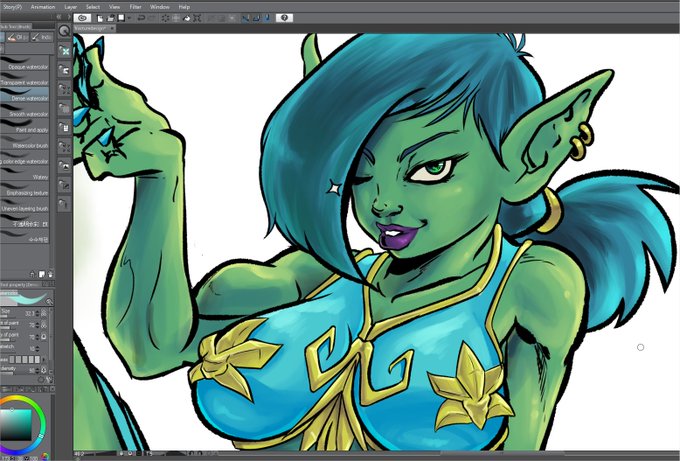
Task: Open the Window menu
Action: click(x=160, y=7)
